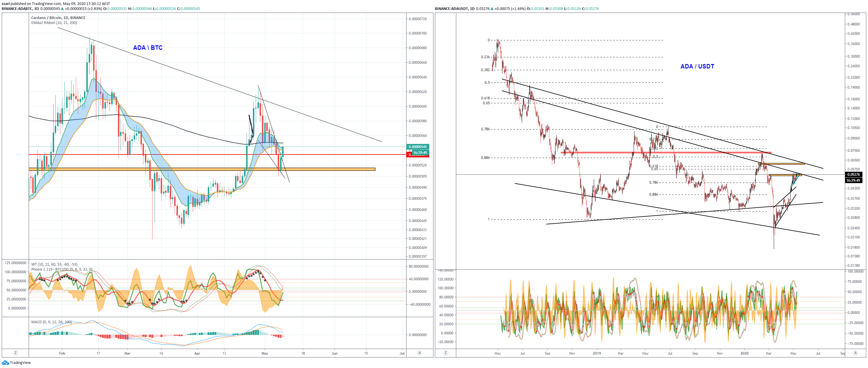Viewport: 868px width, 368px height.
Task: Click the '2019' label on ADAUSDT time axis
Action: (597, 353)
